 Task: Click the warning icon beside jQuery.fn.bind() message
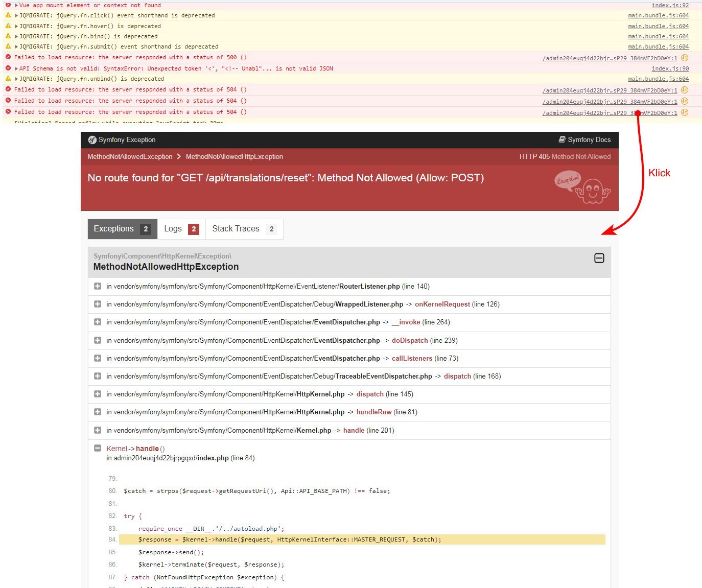point(8,36)
